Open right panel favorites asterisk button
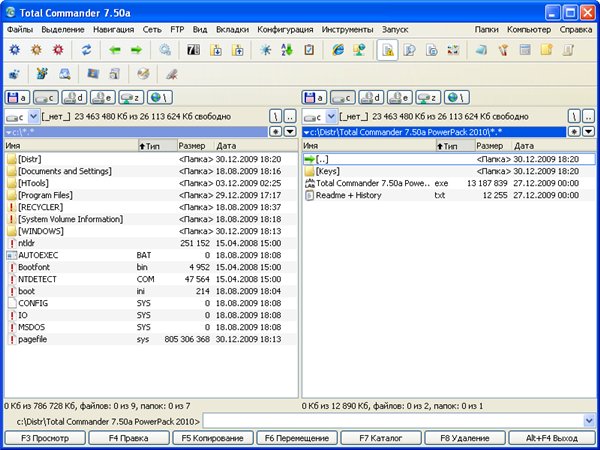 (573, 132)
